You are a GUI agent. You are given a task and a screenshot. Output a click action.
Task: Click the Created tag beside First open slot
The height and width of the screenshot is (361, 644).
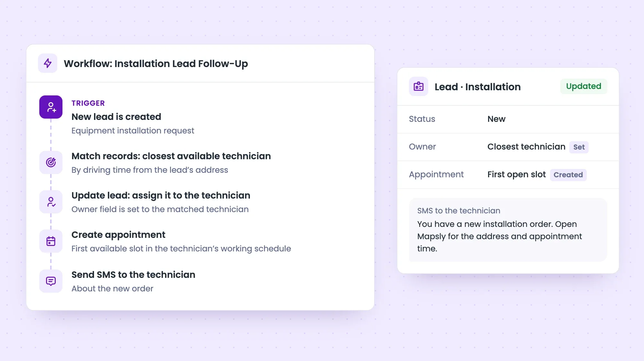click(x=568, y=175)
